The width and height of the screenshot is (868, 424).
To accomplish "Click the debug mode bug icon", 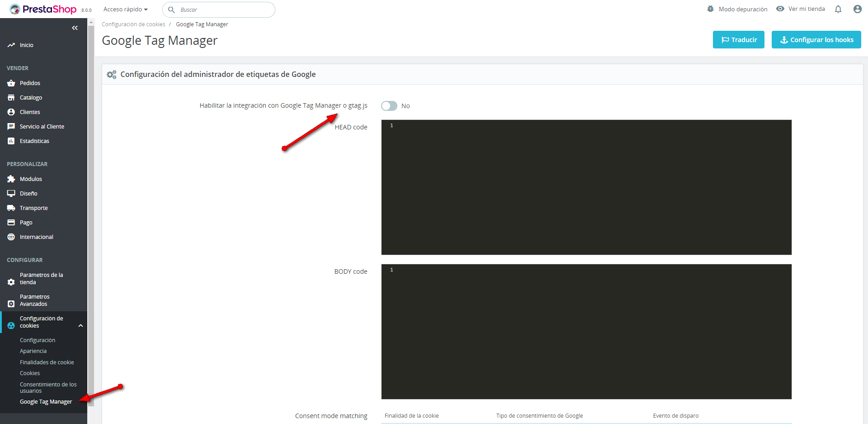I will [x=711, y=9].
